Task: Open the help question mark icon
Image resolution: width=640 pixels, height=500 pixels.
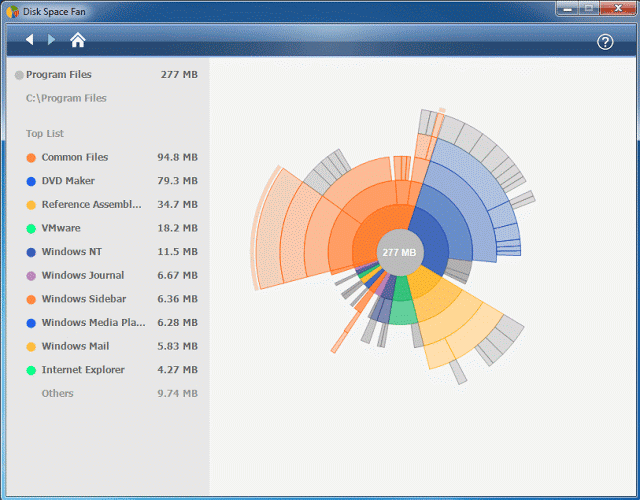Action: (605, 42)
